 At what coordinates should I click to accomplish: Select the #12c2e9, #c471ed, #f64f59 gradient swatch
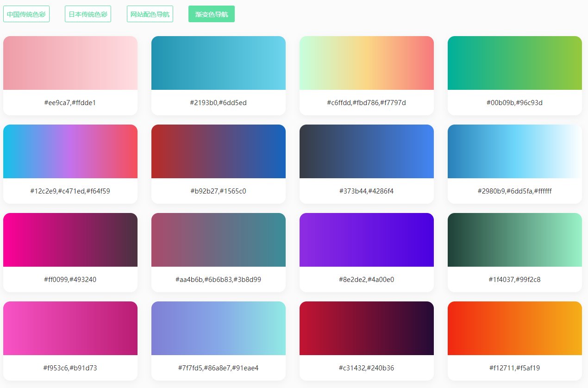[x=70, y=151]
